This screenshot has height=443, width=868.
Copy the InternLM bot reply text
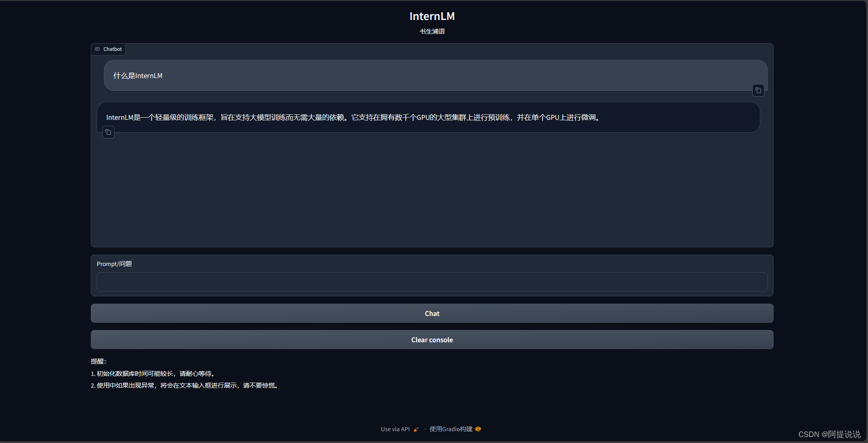click(108, 132)
